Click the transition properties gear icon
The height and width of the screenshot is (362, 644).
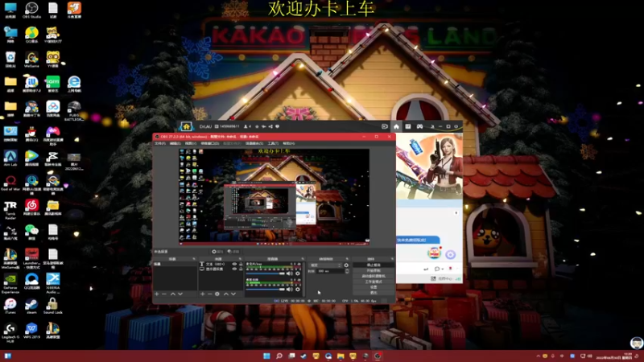point(346,265)
